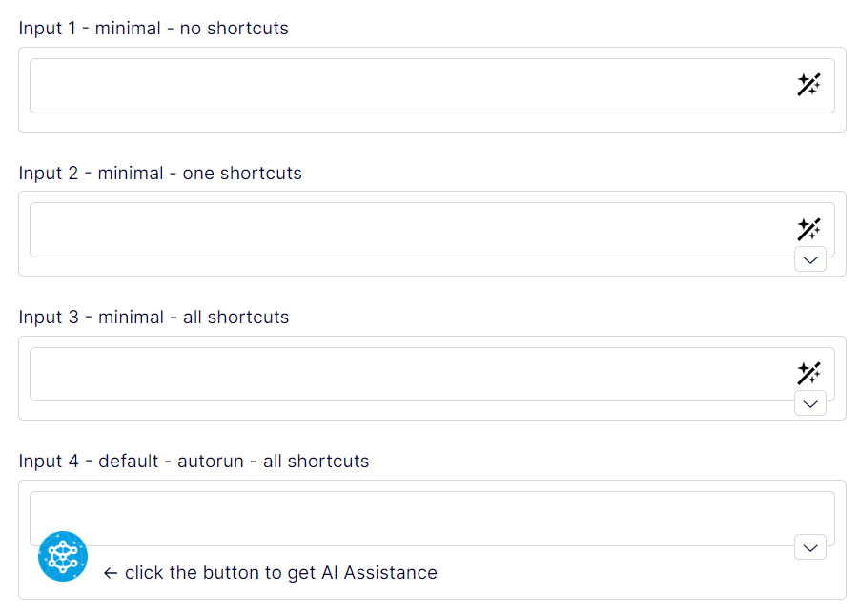Click the "Input 3 - minimal - all shortcuts" label
Screen dimensions: 859x616
click(153, 318)
